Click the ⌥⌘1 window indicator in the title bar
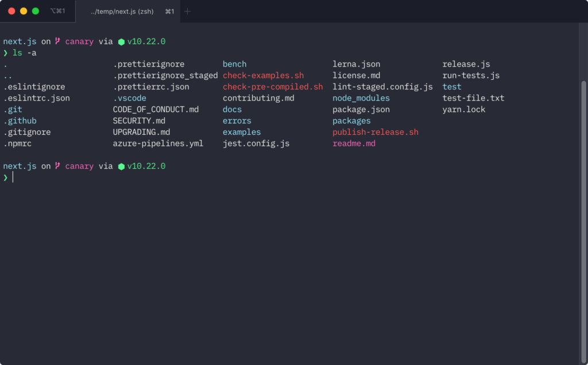Screen dimensions: 588x365 point(57,11)
